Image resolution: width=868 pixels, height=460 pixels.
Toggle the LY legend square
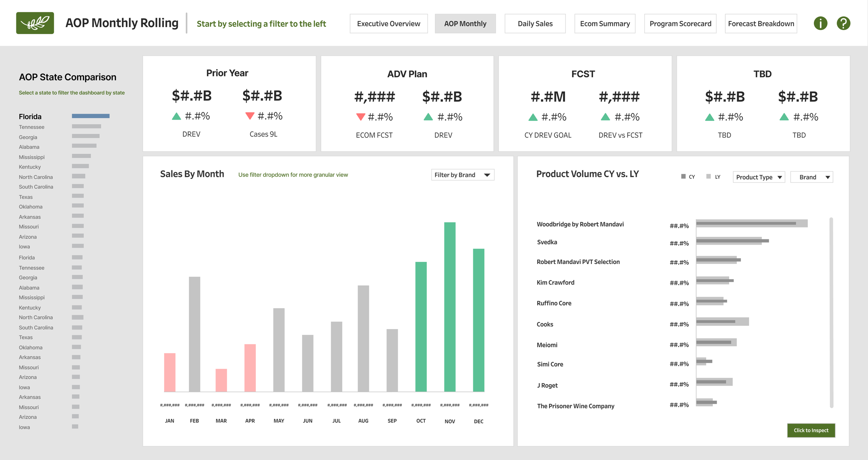point(709,176)
